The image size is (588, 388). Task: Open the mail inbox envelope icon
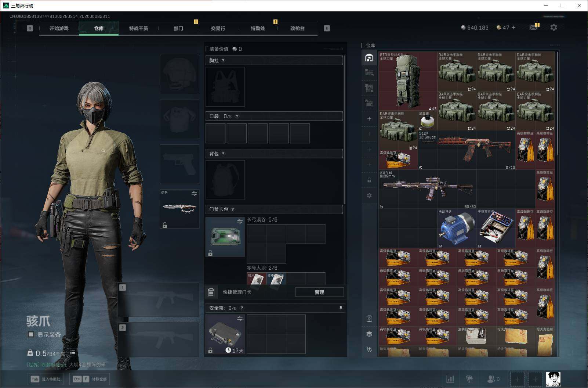[x=534, y=28]
